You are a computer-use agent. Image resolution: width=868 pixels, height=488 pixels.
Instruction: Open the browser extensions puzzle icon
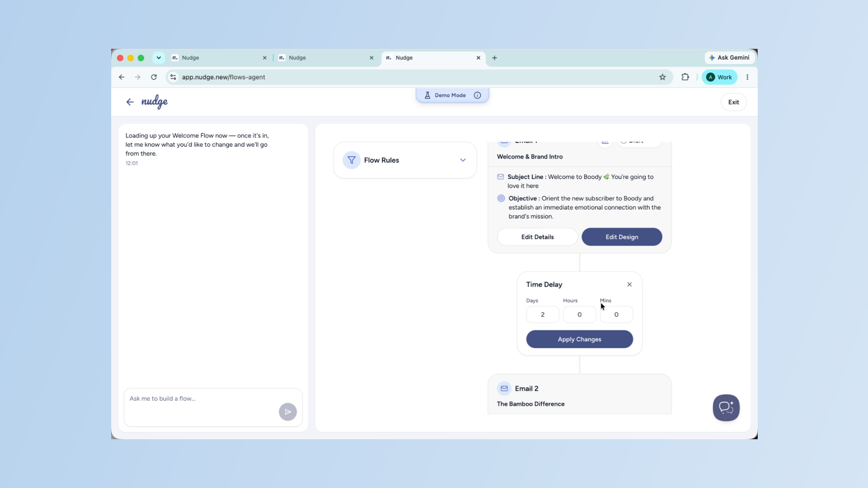[x=685, y=77]
